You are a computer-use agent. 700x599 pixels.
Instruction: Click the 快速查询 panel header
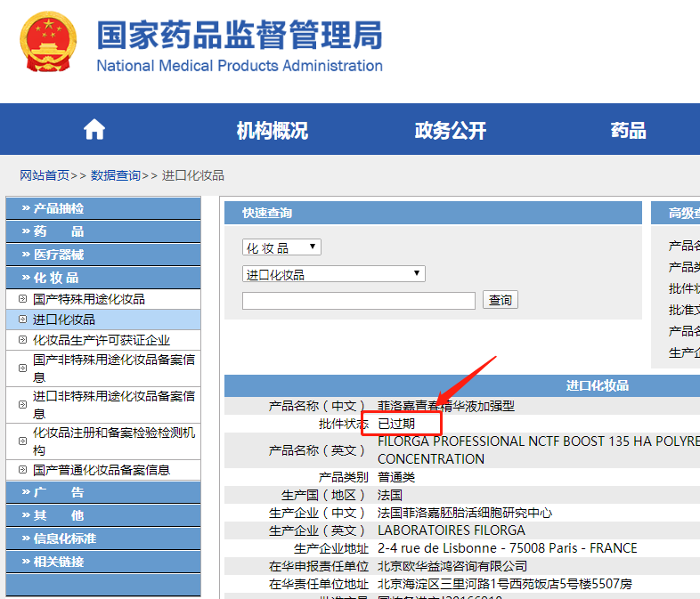click(x=433, y=213)
